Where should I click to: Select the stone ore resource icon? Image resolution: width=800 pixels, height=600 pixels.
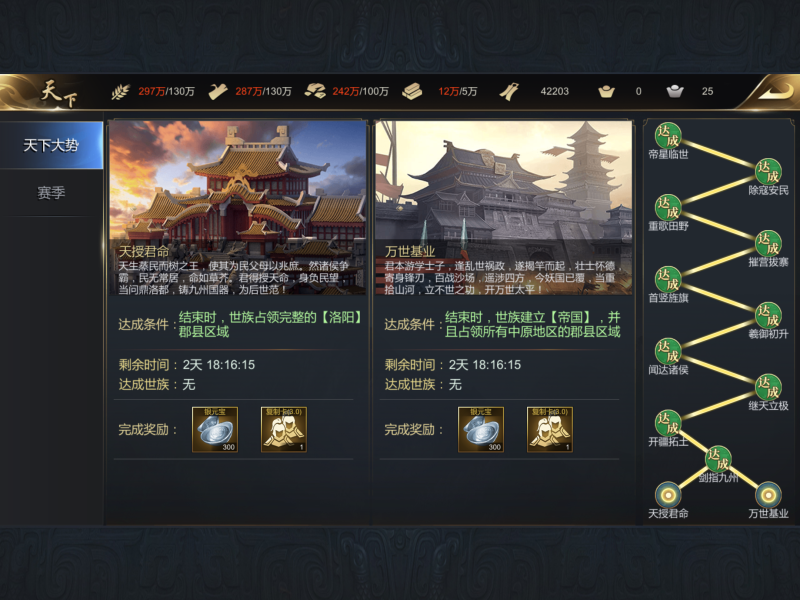(x=315, y=92)
